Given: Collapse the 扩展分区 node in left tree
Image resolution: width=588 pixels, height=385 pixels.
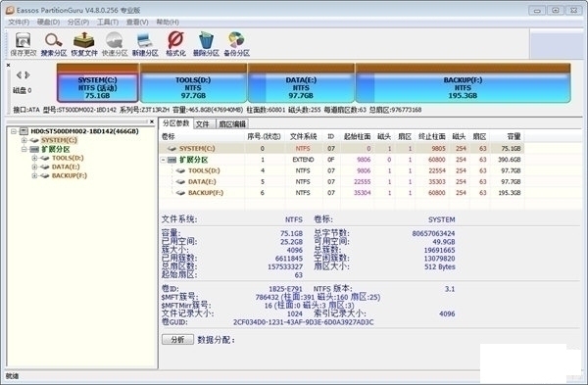Looking at the screenshot, I should click(24, 149).
